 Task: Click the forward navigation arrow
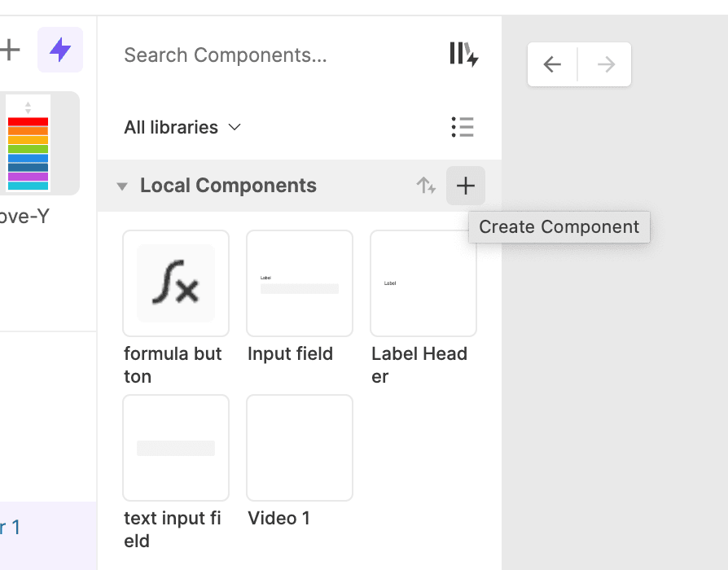[605, 64]
